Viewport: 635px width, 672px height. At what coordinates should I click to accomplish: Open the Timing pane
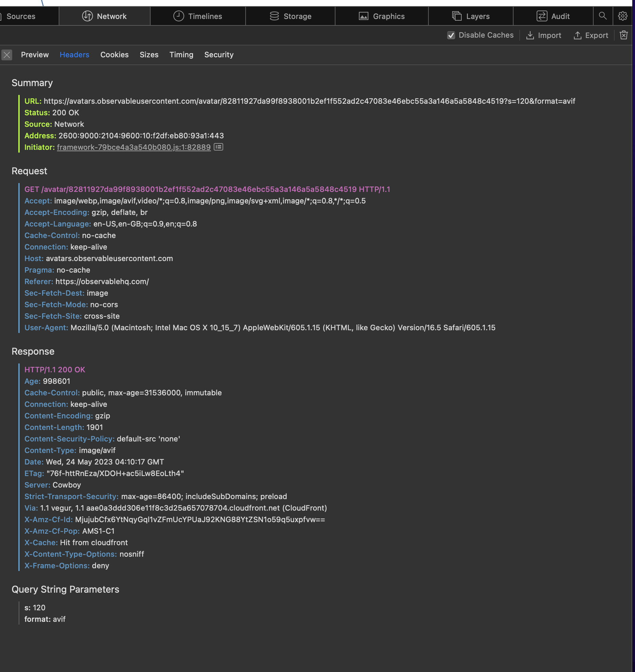(x=181, y=55)
